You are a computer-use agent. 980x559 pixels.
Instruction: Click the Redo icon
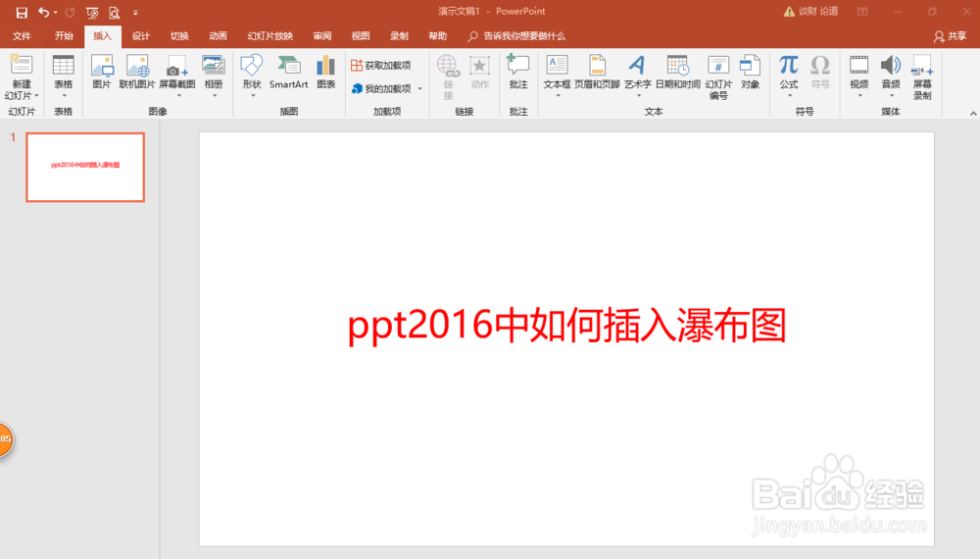[70, 13]
